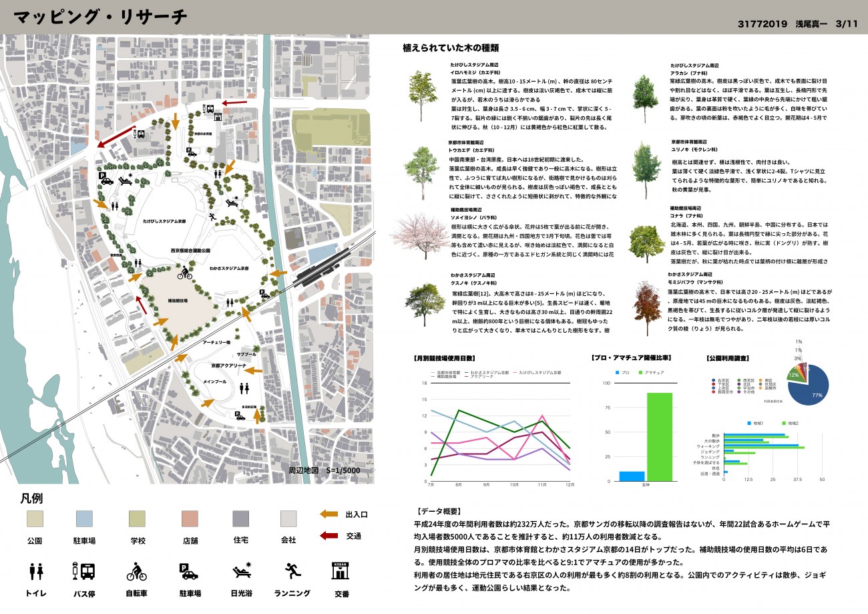Viewport: 868px width, 614px height.
Task: Click the short blue プロ bar in the chart
Action: [632, 476]
